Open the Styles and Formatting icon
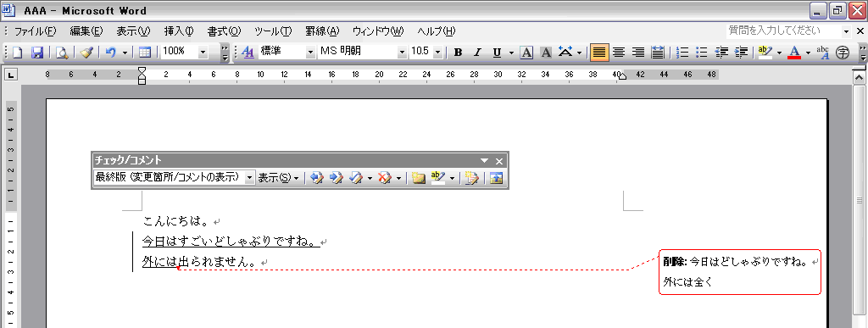This screenshot has width=868, height=328. click(248, 52)
